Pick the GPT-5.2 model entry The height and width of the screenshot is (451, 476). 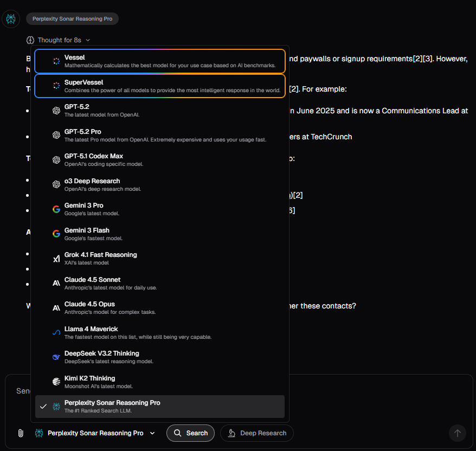160,111
